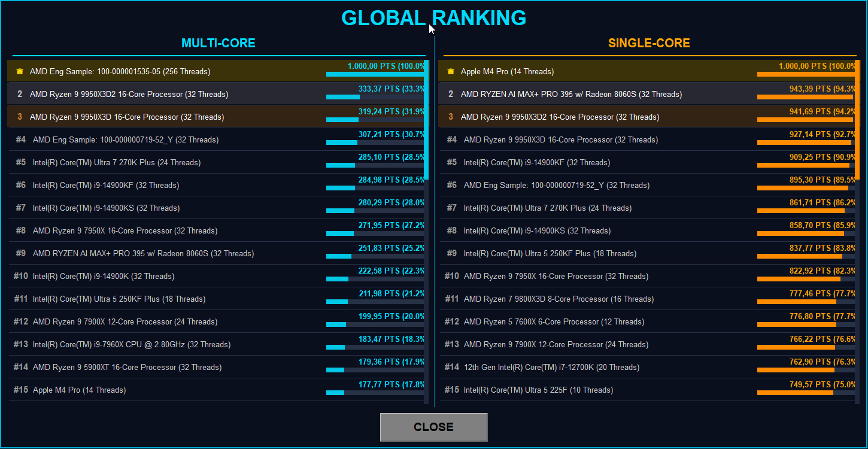Click the cyan score bar of Multi-Core rank 1

coord(375,74)
